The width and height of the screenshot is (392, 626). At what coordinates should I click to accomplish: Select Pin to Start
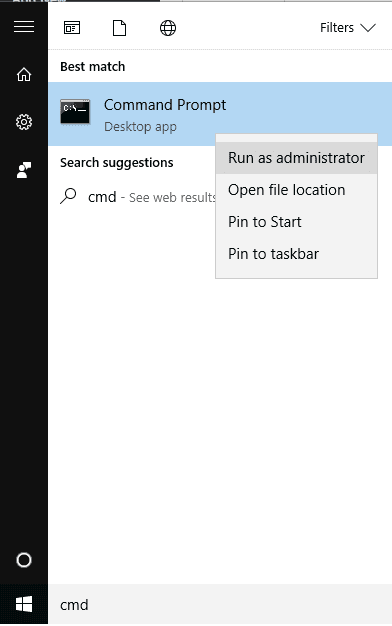(x=296, y=222)
